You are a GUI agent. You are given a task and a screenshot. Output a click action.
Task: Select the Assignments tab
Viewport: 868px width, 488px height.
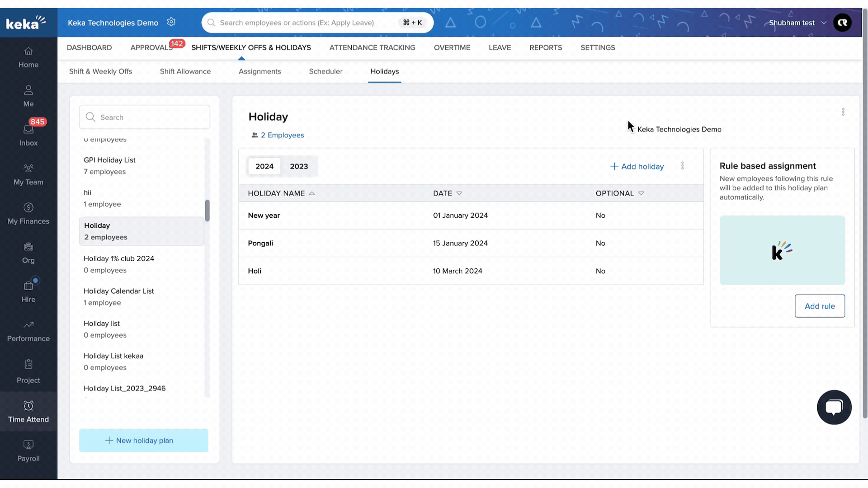(260, 71)
